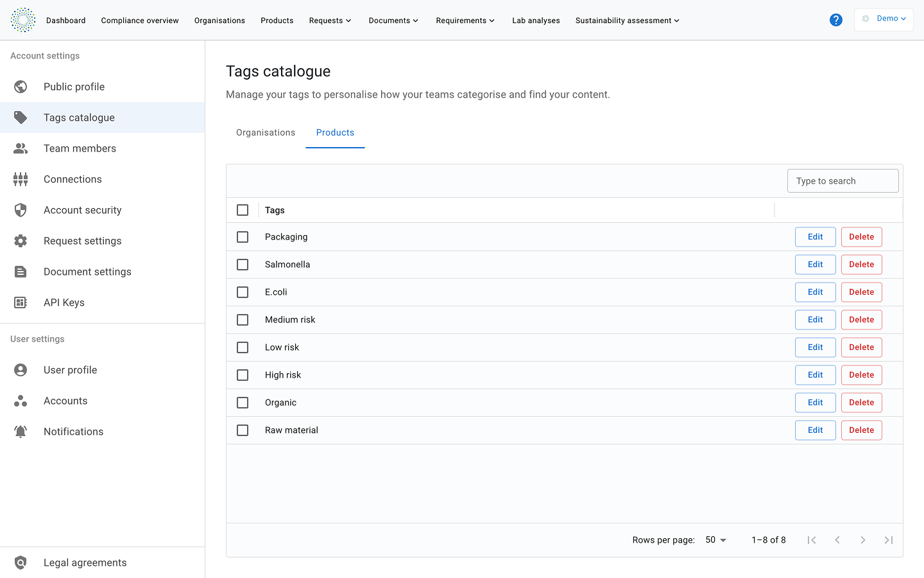Edit the E.coli tag
Screen dimensions: 924x578
816,292
